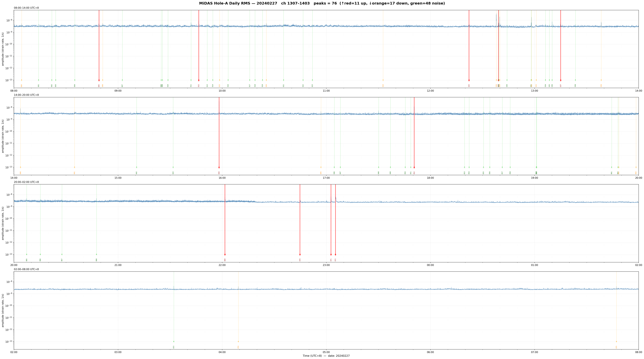
Task: Select the amplitude y-axis label of the 02:00–08:00 panel
Action: click(x=3, y=310)
